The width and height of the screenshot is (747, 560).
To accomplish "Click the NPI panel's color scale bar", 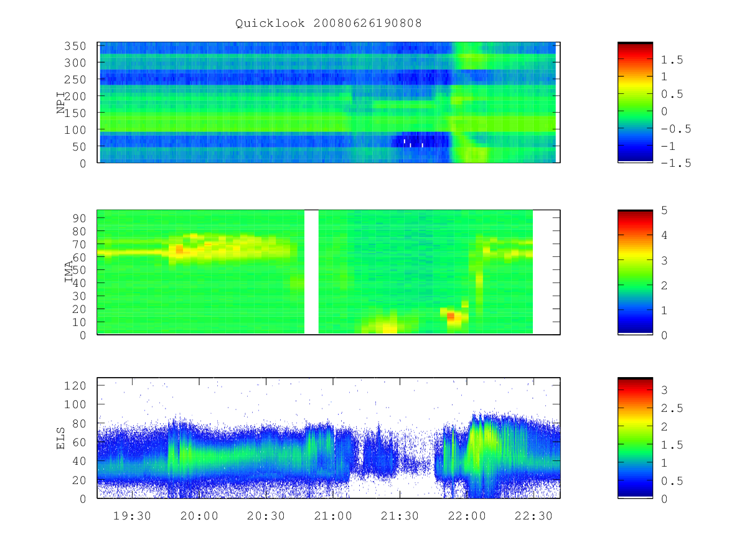I will [635, 103].
